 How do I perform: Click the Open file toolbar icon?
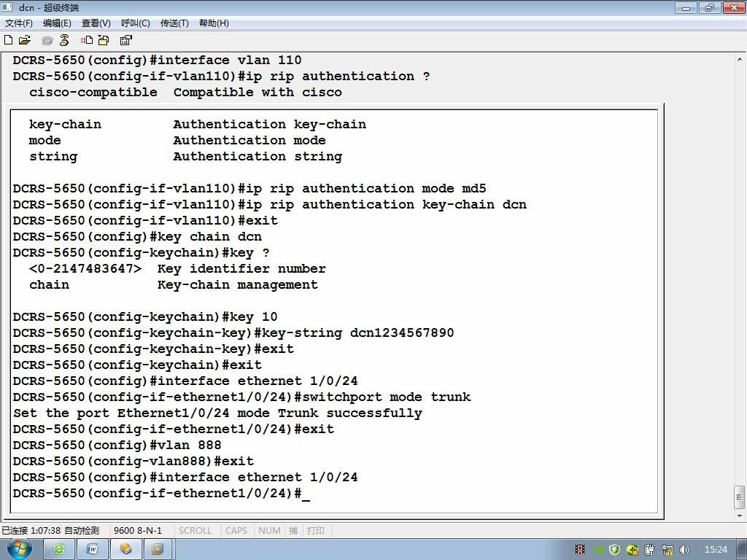(x=24, y=40)
